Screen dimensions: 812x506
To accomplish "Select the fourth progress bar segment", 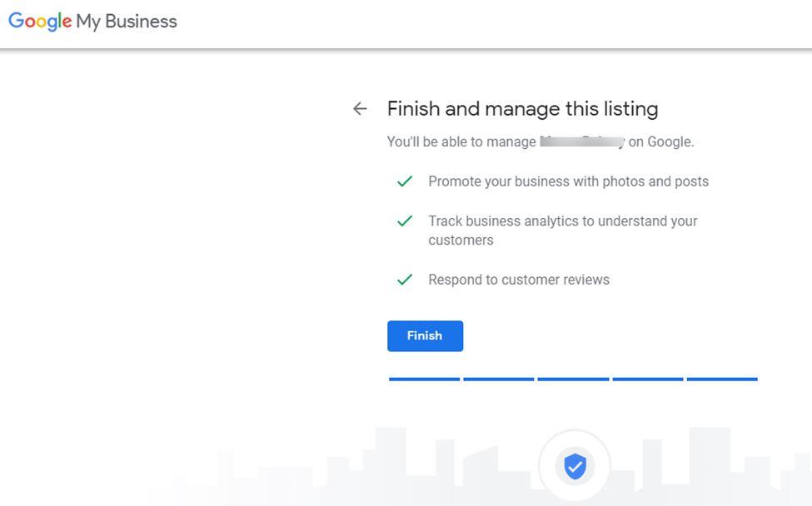I will tap(648, 379).
